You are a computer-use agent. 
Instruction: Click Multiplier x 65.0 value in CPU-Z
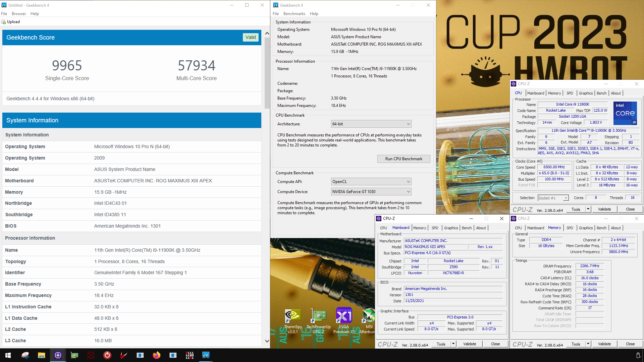554,173
